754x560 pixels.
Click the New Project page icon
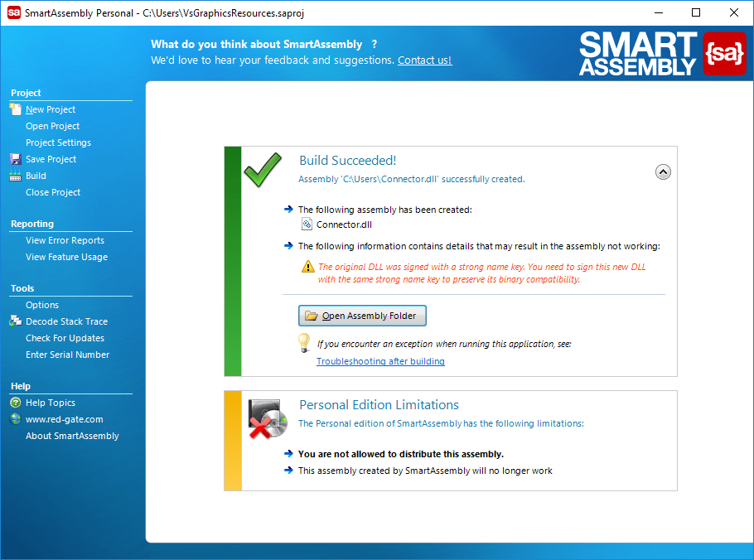coord(16,109)
